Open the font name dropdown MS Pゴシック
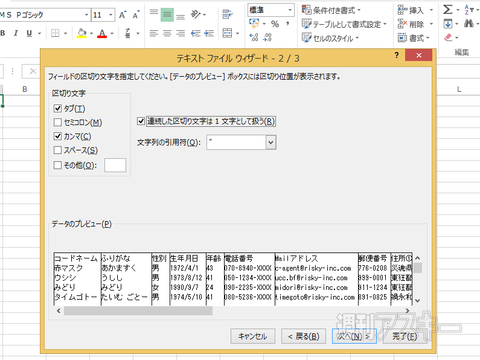The height and width of the screenshot is (360, 480). click(86, 15)
